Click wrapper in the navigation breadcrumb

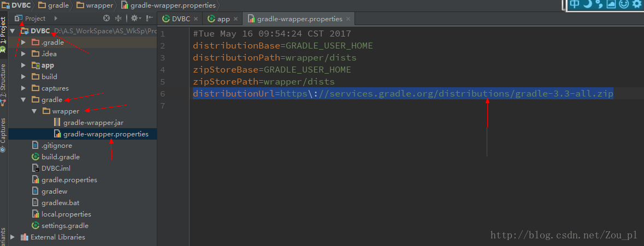coord(95,5)
